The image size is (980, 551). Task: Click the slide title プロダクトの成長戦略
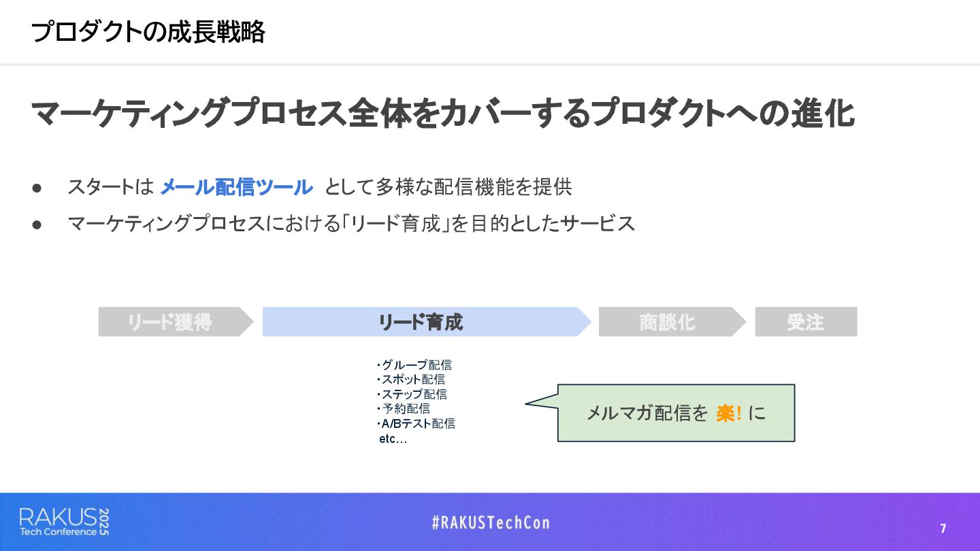(x=148, y=32)
